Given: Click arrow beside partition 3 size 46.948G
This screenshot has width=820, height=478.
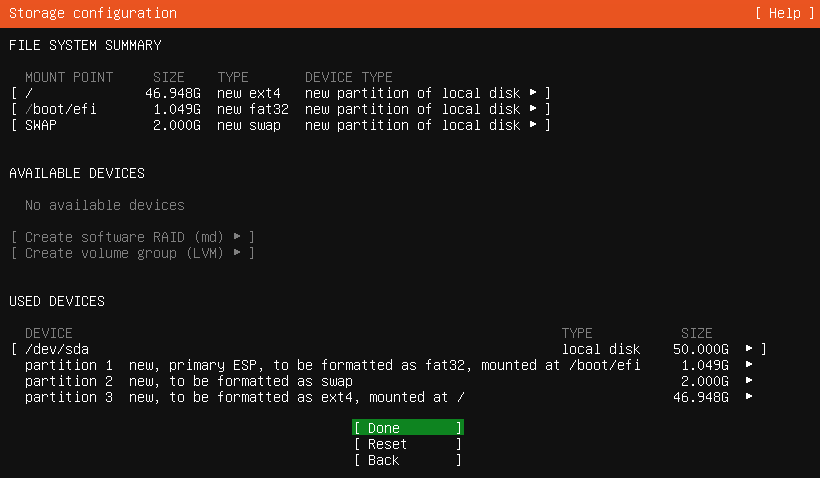Looking at the screenshot, I should tap(749, 397).
